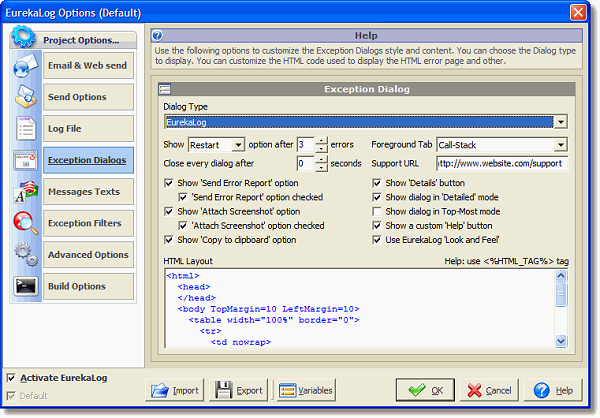Toggle Show 'Copy to clipboard' option

169,240
